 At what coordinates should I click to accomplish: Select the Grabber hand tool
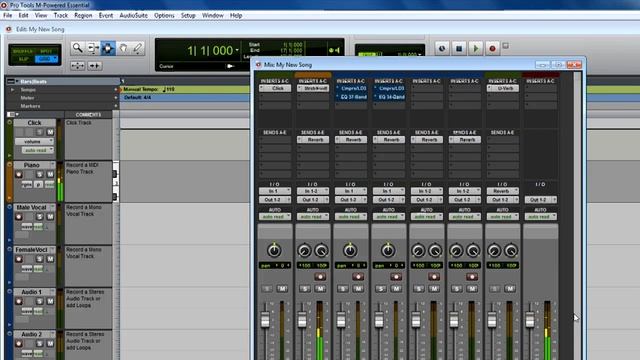(123, 48)
